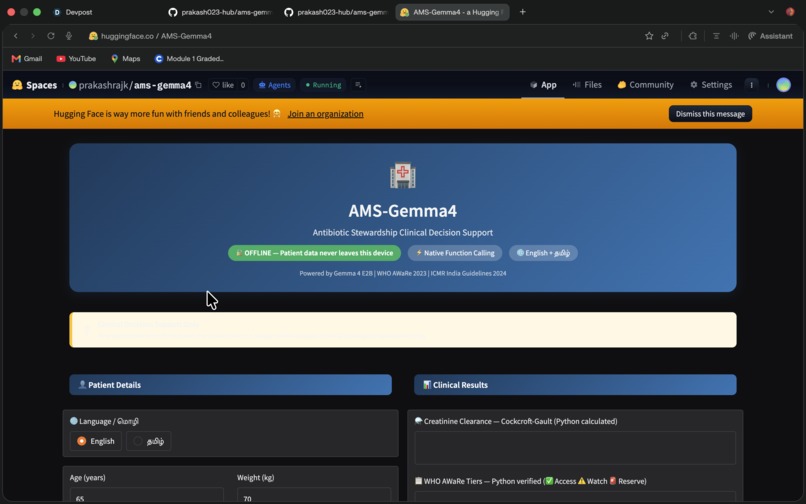Reload the page with refresh icon
The image size is (806, 504).
[x=51, y=36]
